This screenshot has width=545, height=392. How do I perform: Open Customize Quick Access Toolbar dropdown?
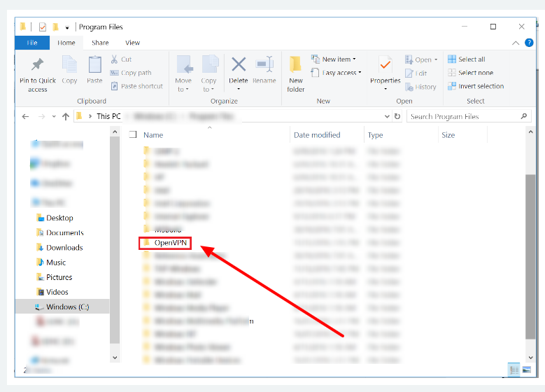pos(67,27)
